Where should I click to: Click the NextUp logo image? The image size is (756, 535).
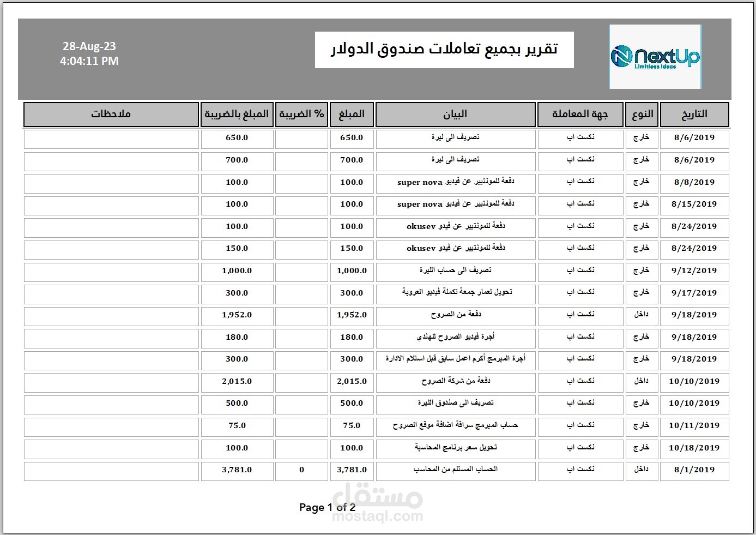[655, 57]
